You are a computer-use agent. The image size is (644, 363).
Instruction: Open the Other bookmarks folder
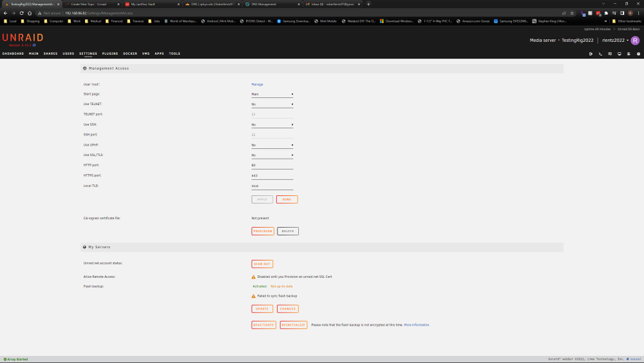point(627,21)
